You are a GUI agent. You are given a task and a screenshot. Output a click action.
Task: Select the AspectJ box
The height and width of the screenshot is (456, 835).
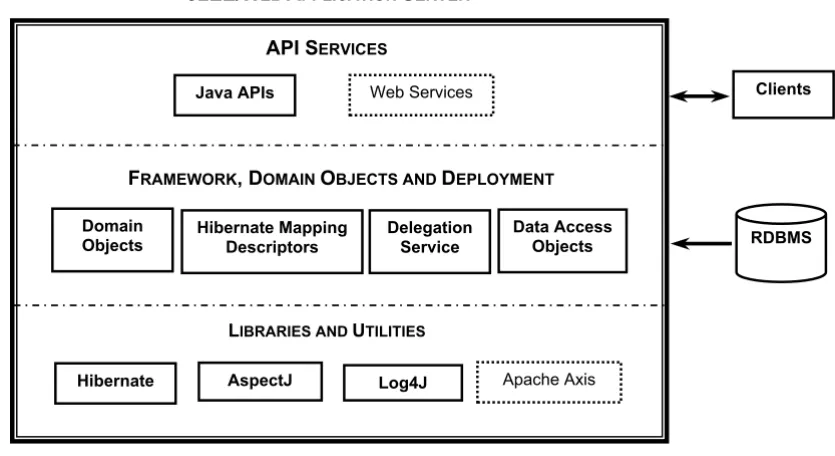260,381
